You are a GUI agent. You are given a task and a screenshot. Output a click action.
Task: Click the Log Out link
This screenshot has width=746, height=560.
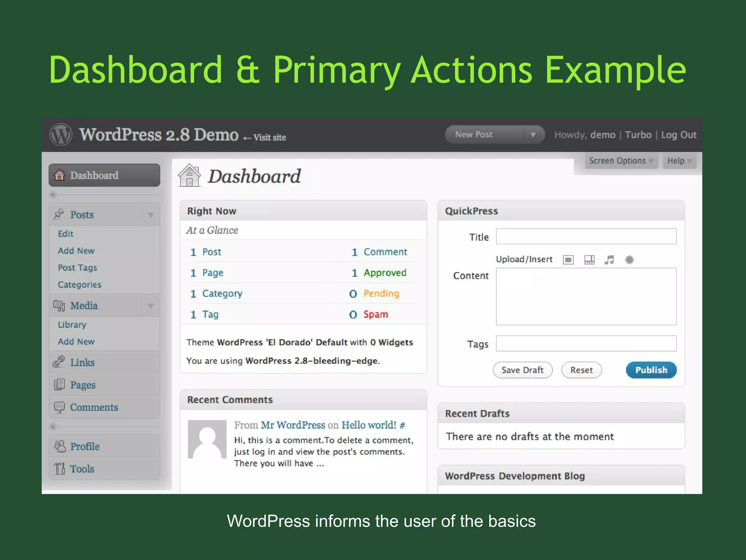[x=679, y=135]
